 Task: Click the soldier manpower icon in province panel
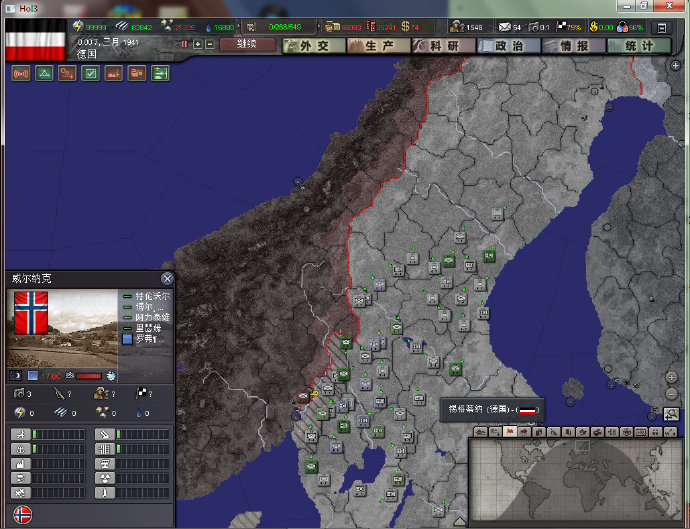click(100, 393)
